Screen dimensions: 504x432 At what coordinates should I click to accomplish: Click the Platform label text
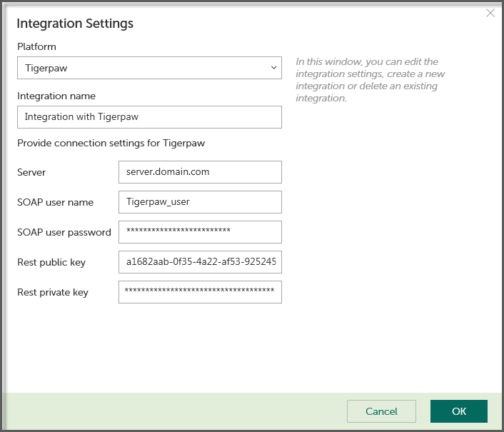click(x=36, y=46)
